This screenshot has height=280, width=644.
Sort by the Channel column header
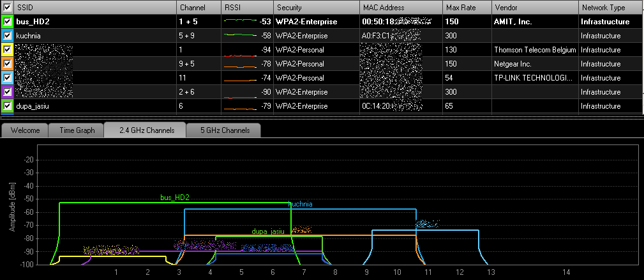click(198, 7)
